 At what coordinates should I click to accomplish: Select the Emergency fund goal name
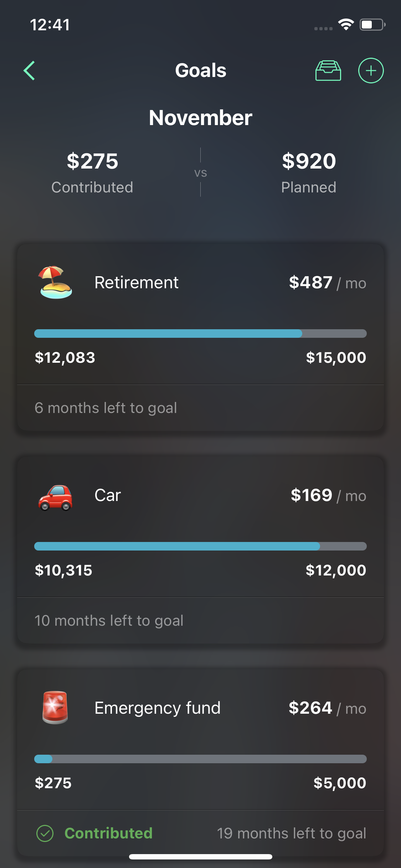[157, 708]
